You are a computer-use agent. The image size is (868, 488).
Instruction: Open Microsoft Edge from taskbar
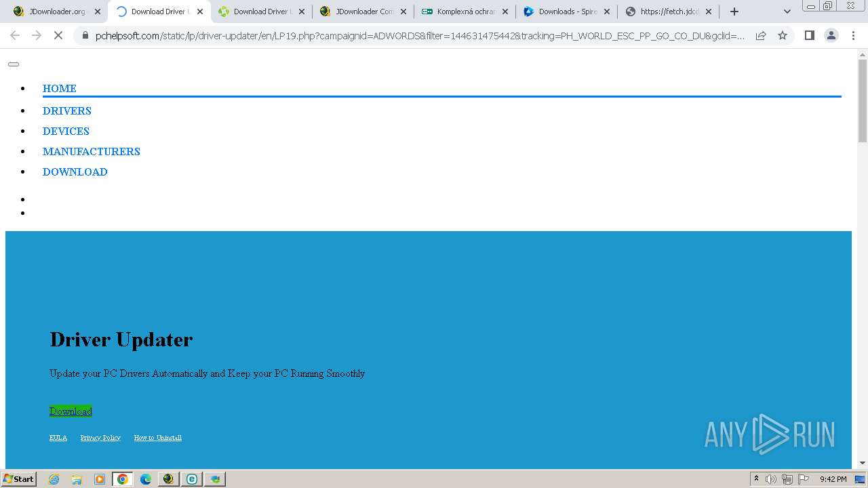146,479
